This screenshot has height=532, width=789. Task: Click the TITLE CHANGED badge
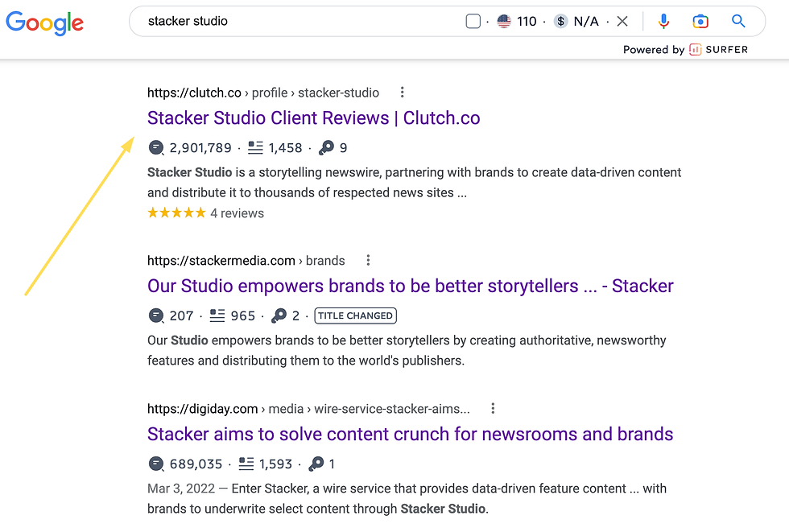[x=355, y=315]
